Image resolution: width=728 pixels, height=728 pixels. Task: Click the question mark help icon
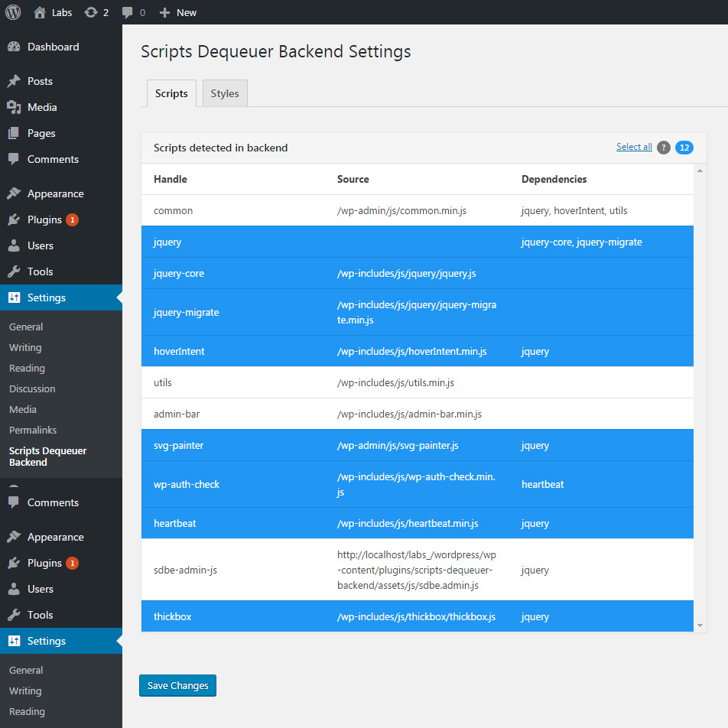663,148
